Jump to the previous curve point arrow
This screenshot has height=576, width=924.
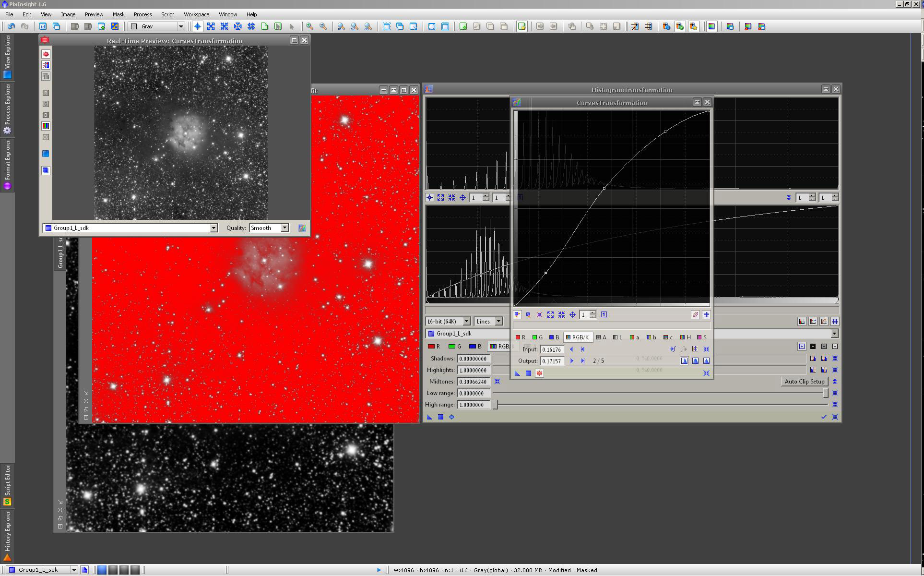click(x=571, y=349)
